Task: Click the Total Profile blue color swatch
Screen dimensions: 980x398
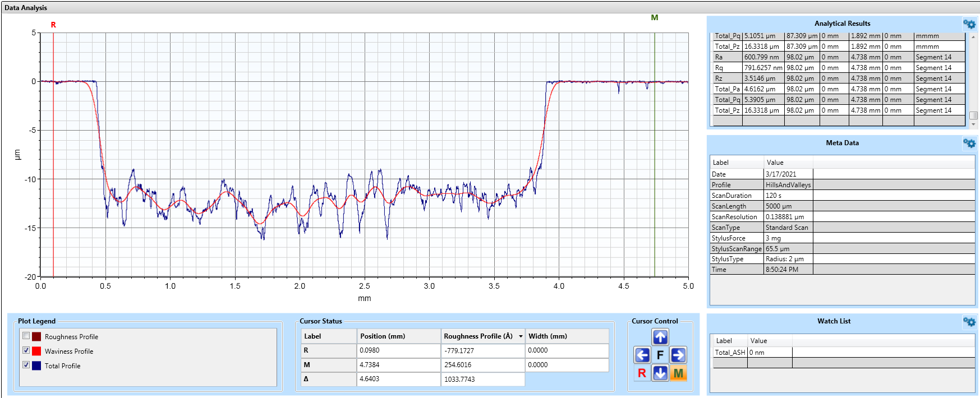Action: tap(36, 365)
